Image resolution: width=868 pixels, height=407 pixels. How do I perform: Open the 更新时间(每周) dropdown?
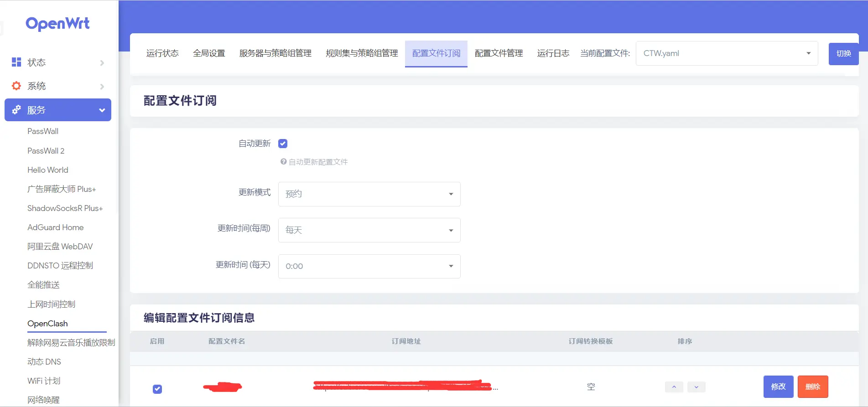369,230
